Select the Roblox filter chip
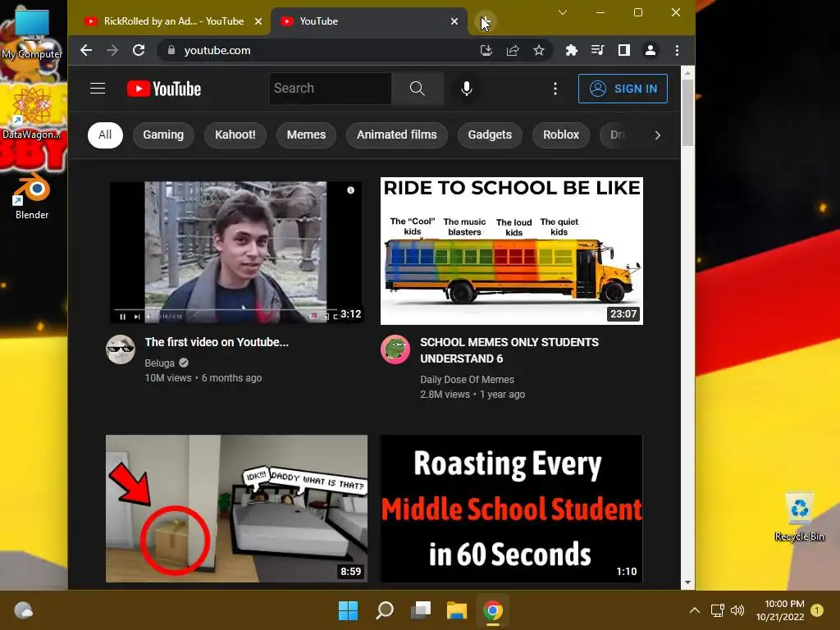840x630 pixels. pos(561,135)
